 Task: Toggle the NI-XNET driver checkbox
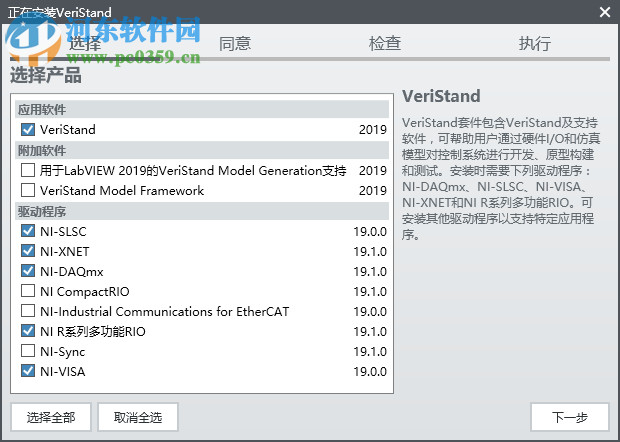tap(28, 251)
